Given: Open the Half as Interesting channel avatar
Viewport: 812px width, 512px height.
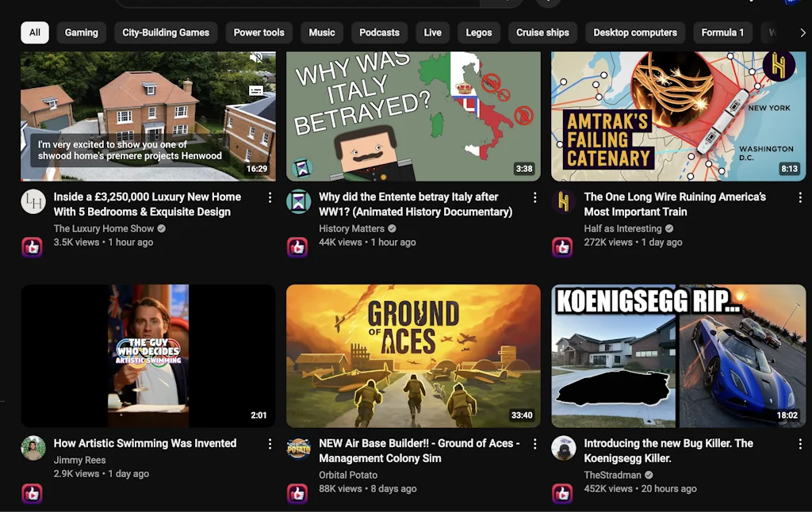Looking at the screenshot, I should pyautogui.click(x=564, y=202).
